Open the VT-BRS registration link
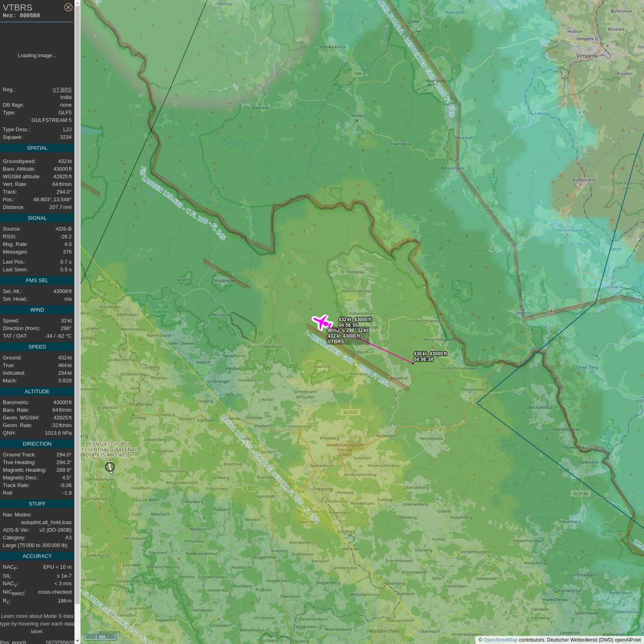 (62, 89)
